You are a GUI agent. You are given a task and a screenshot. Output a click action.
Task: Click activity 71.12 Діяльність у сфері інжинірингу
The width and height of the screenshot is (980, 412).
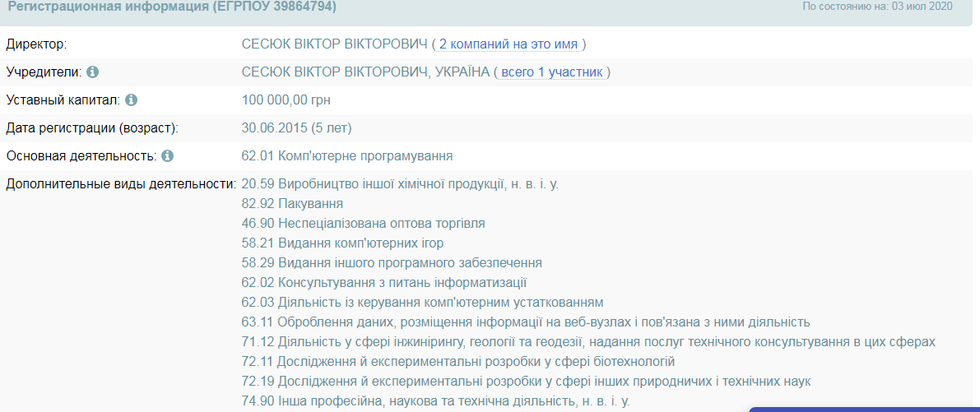(588, 342)
